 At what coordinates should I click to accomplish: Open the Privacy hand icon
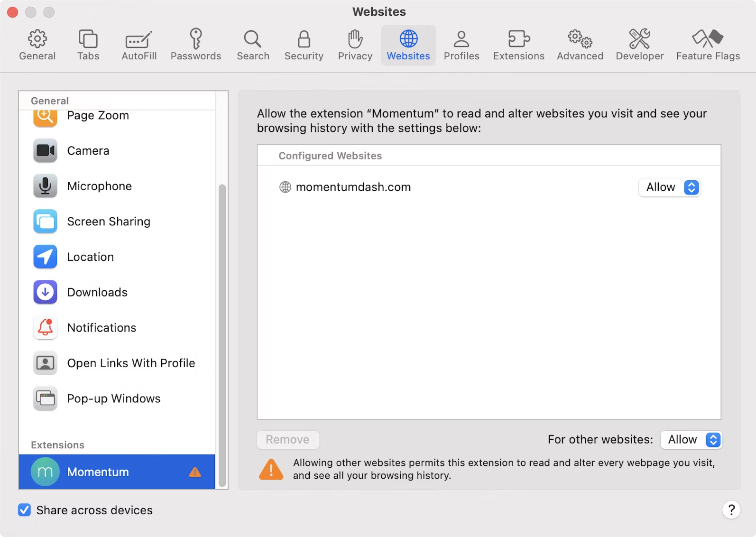(355, 39)
